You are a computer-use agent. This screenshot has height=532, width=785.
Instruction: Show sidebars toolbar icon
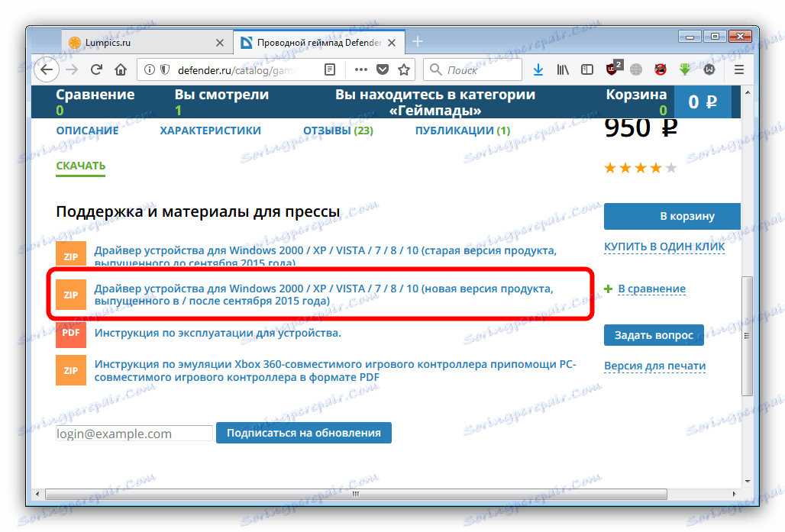[586, 69]
